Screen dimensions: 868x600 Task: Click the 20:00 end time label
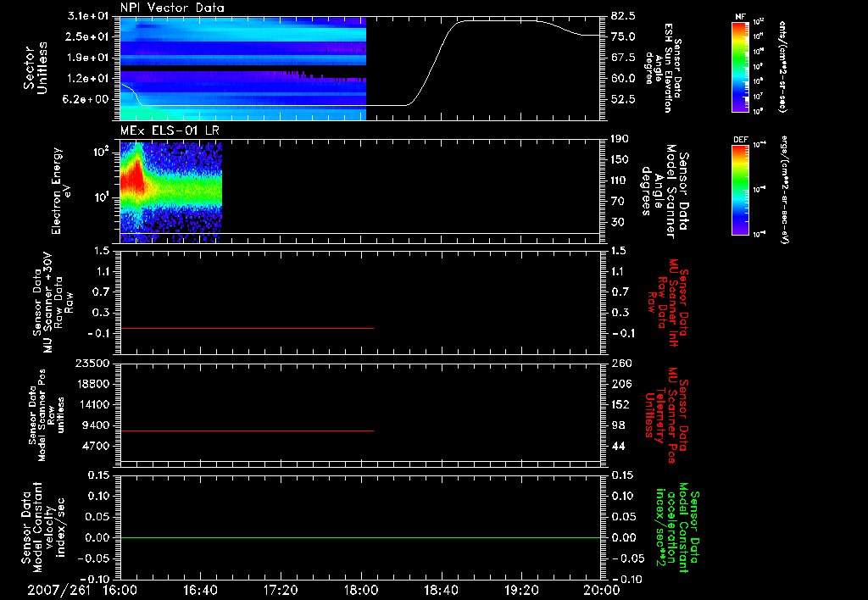pyautogui.click(x=601, y=590)
